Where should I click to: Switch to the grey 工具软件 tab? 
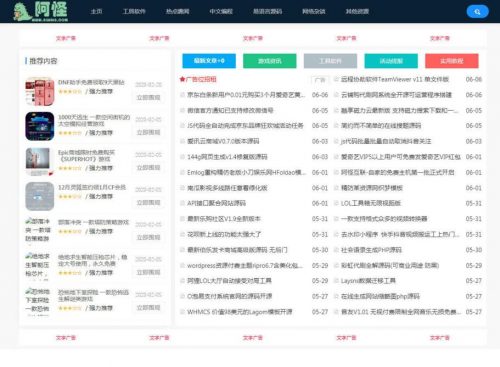coord(330,61)
